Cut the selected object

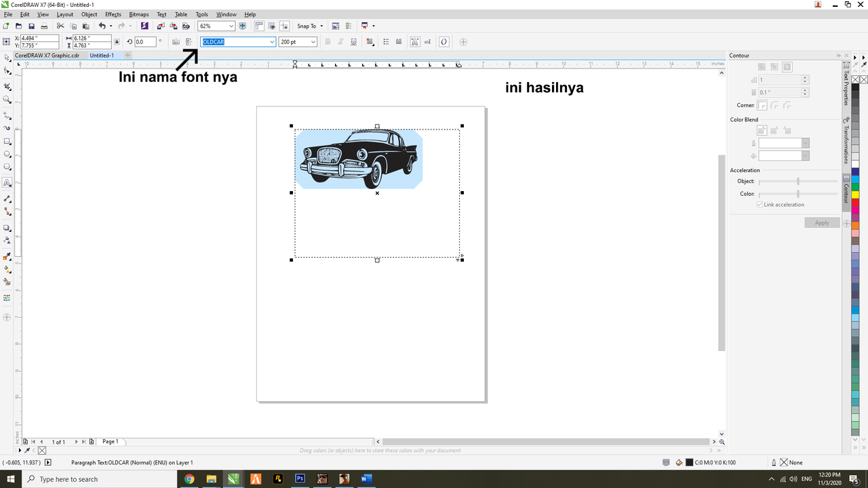pyautogui.click(x=60, y=26)
